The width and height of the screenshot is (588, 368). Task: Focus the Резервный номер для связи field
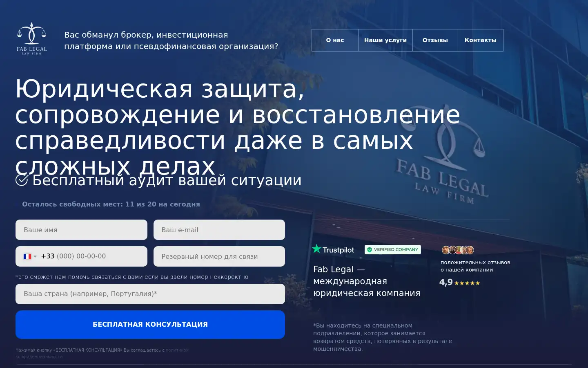coord(219,256)
